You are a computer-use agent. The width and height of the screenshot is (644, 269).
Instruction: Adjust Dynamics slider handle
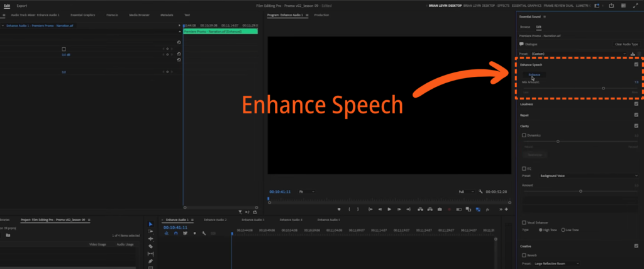tap(558, 141)
